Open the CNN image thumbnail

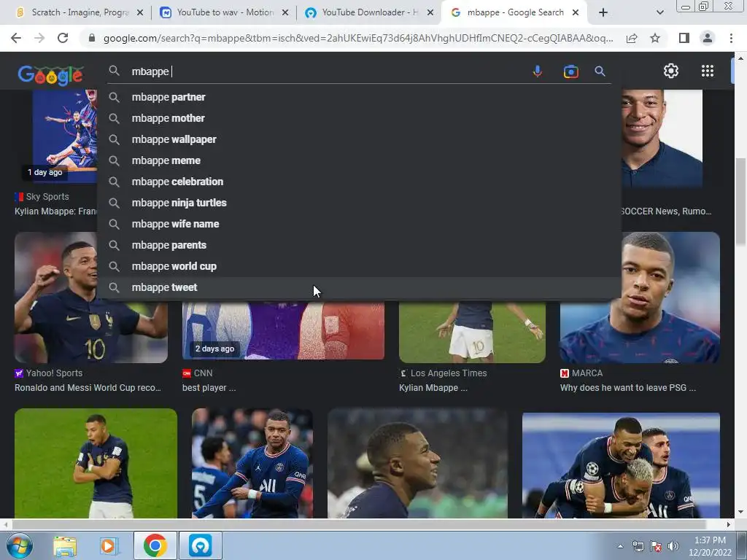[283, 330]
